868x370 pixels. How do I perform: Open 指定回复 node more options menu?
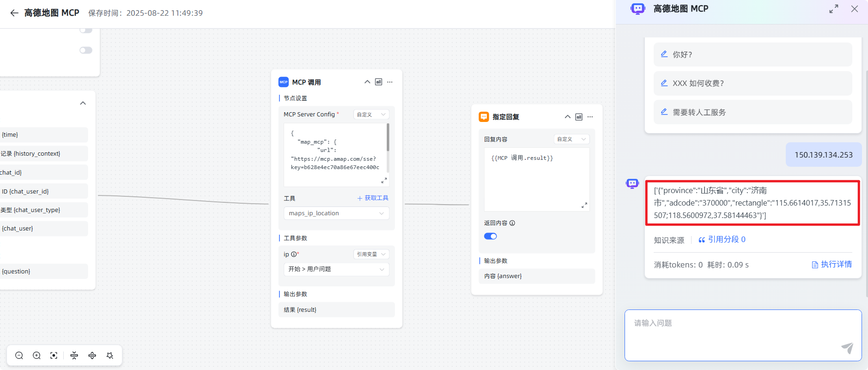coord(590,117)
